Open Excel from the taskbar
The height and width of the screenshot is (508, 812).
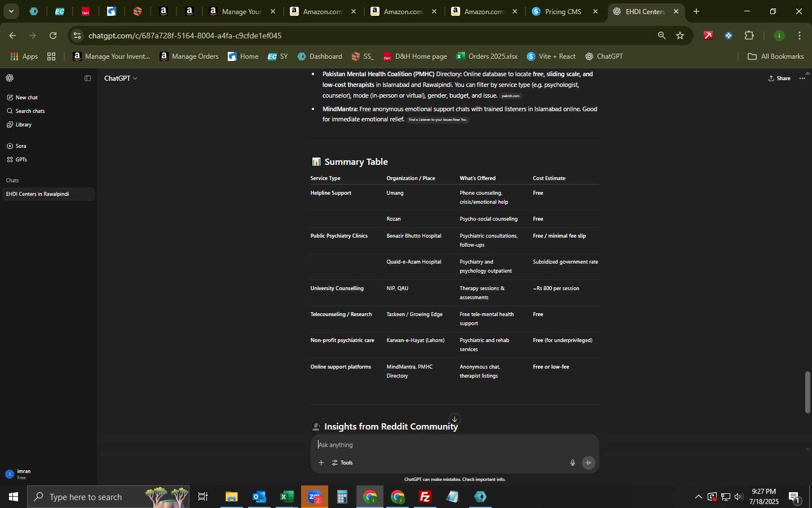point(287,497)
